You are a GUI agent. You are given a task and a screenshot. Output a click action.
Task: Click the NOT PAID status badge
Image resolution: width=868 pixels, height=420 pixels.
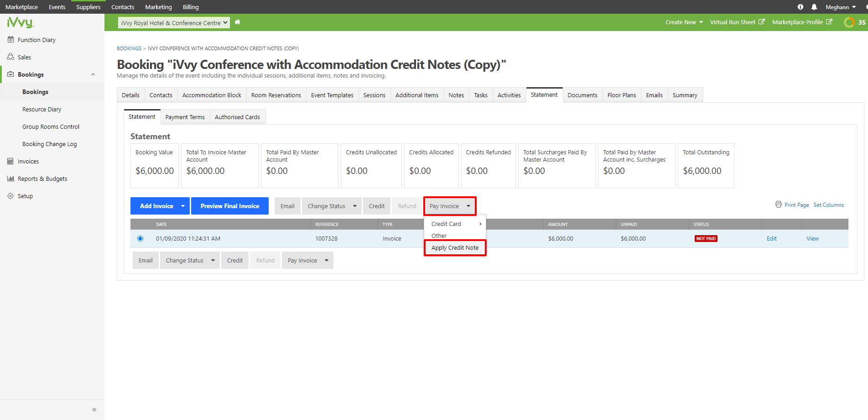point(706,238)
